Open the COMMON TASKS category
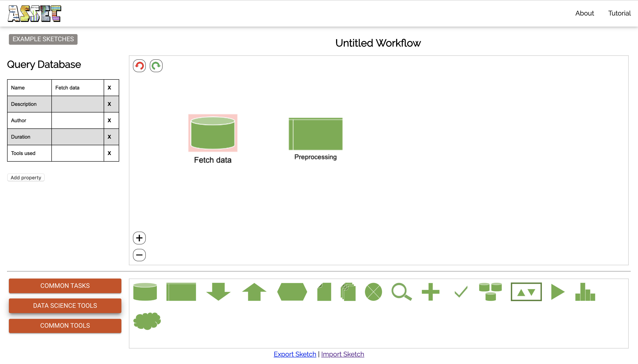The image size is (638, 364). pyautogui.click(x=65, y=286)
